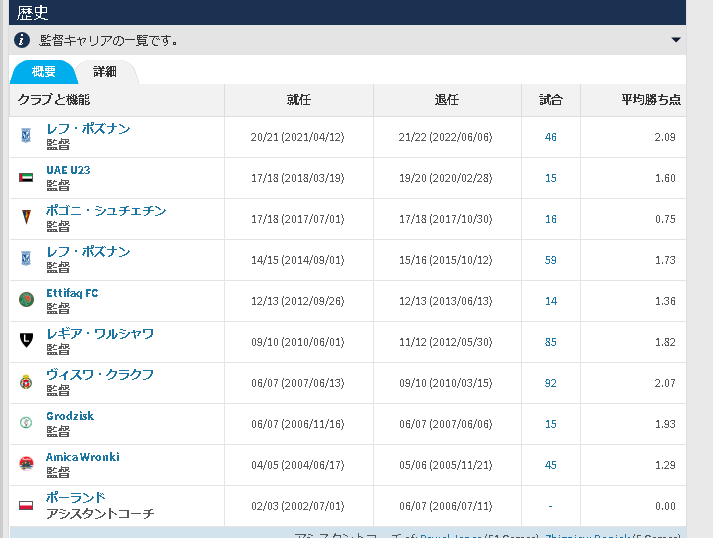
Task: Click the UAE flag icon
Action: tap(26, 177)
